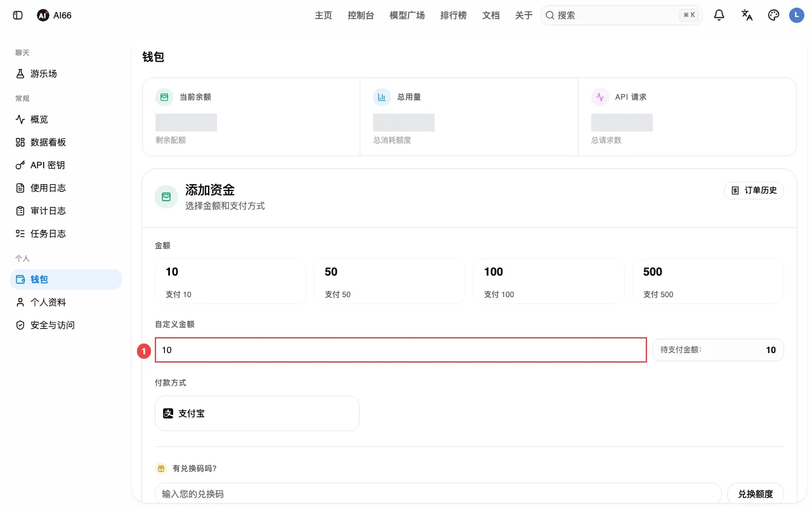Screen dimensions: 812x508
Task: Open the theme palette icon
Action: click(773, 15)
